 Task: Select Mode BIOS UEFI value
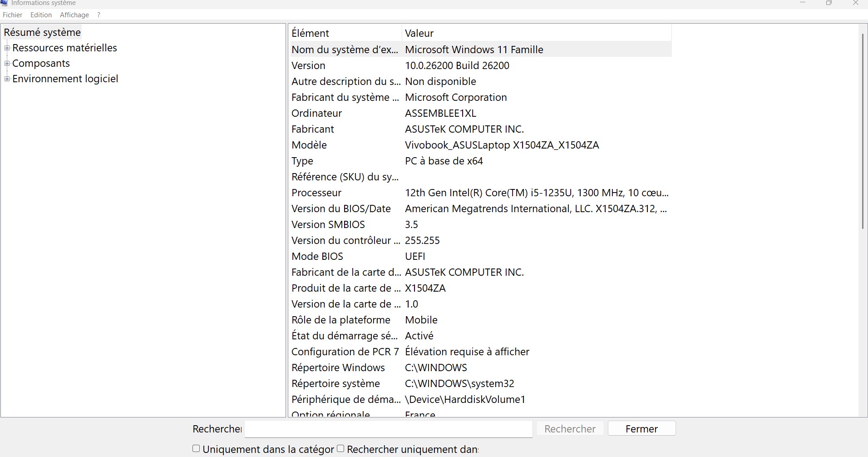pos(415,256)
